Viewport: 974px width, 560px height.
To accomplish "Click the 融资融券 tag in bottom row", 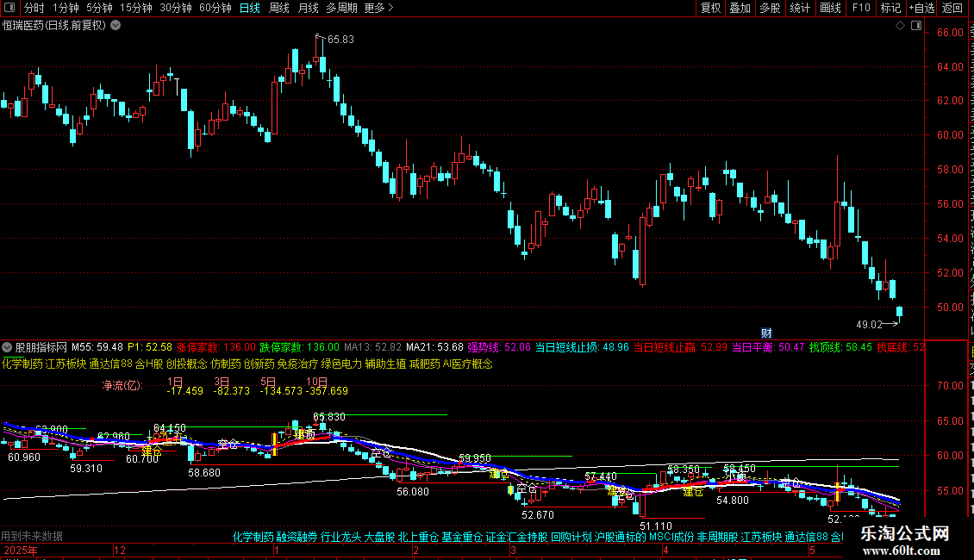I will point(297,537).
